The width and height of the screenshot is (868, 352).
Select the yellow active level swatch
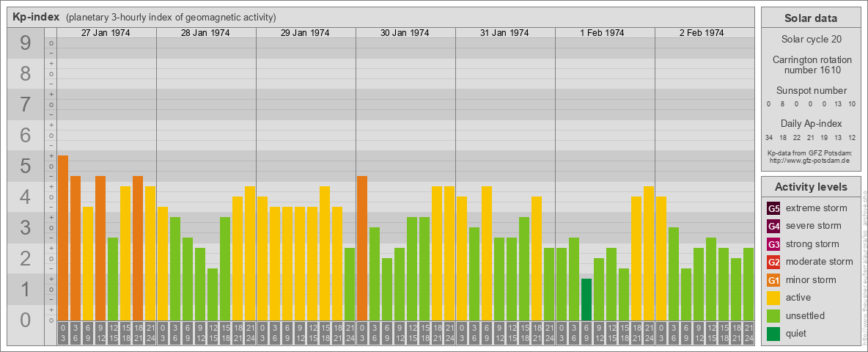(x=773, y=298)
